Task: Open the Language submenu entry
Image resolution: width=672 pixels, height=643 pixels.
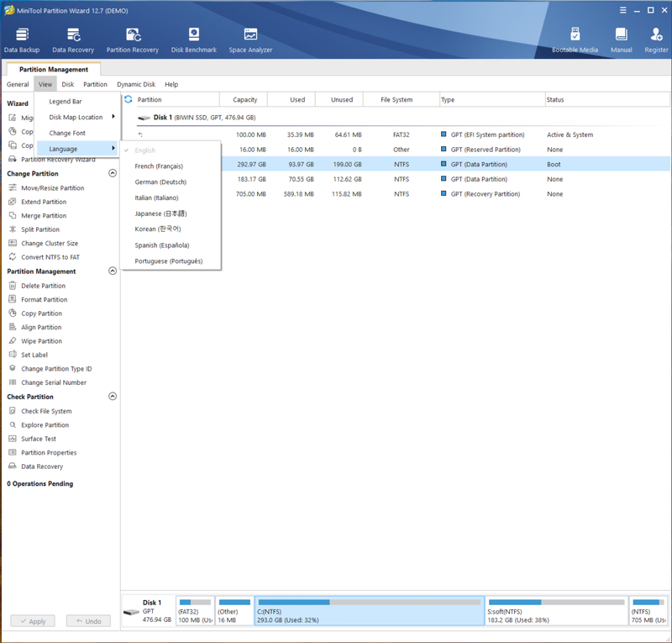Action: coord(76,149)
